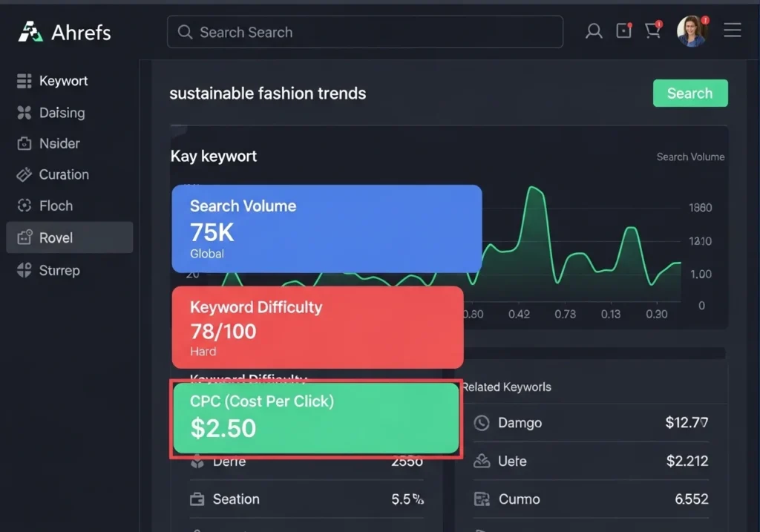The height and width of the screenshot is (532, 760).
Task: Open the Nsider sidebar item
Action: (59, 144)
